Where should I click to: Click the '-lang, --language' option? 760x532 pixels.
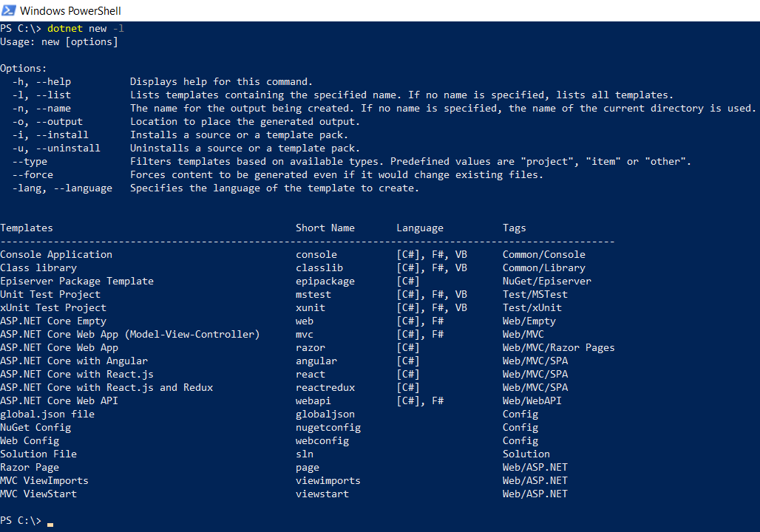pyautogui.click(x=62, y=188)
